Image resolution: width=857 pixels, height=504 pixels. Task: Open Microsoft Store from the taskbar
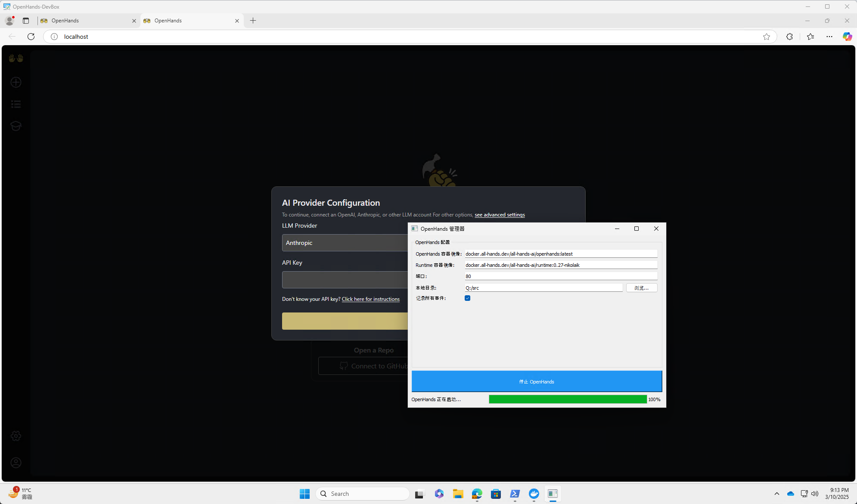pos(496,494)
